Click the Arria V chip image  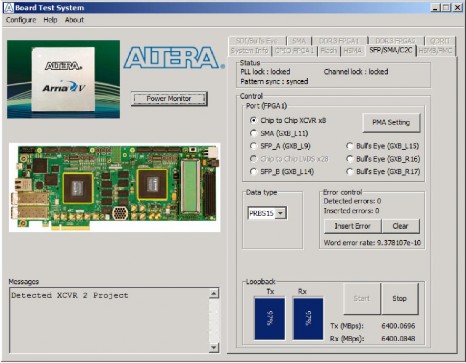coord(63,79)
